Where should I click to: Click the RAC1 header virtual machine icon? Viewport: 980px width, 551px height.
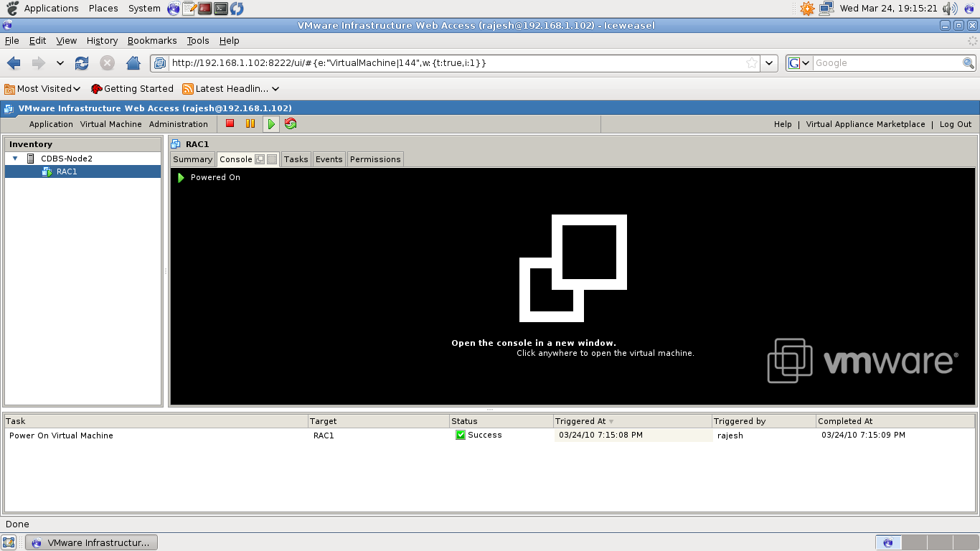[x=176, y=144]
